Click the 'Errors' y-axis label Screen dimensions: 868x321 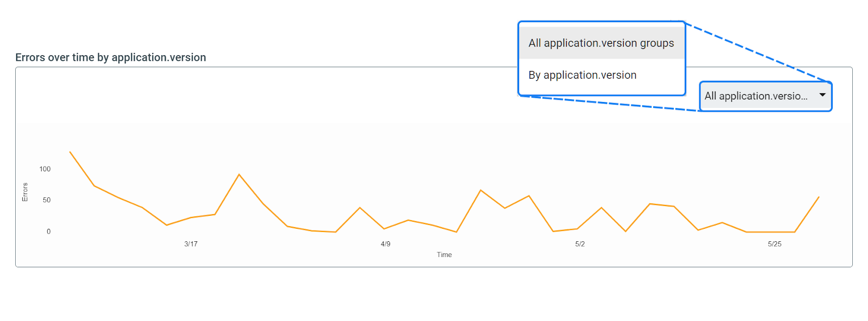pyautogui.click(x=25, y=192)
